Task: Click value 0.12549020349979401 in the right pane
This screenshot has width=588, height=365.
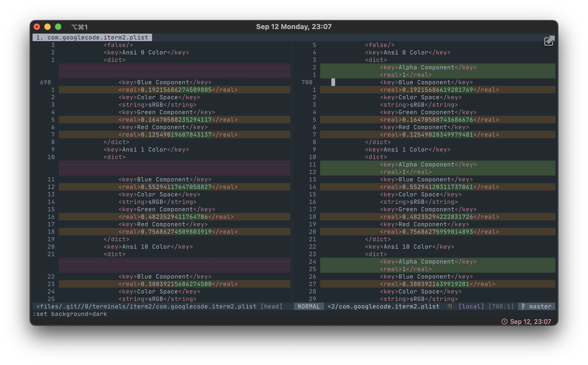Action: click(438, 134)
